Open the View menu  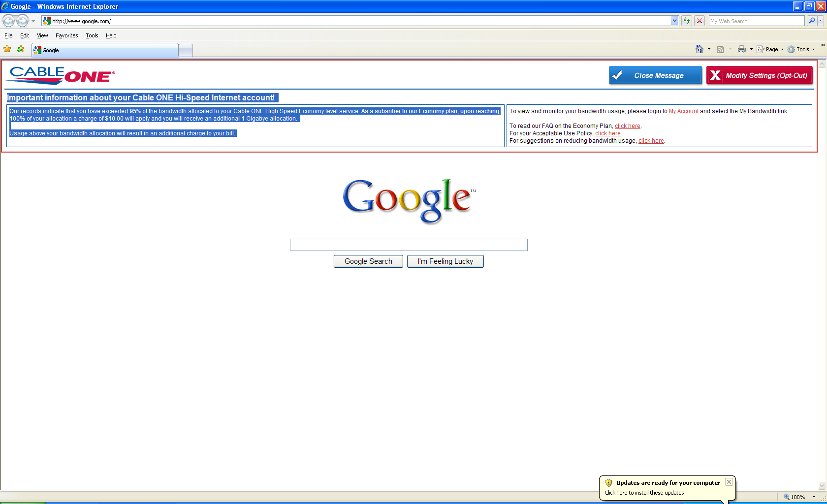42,35
